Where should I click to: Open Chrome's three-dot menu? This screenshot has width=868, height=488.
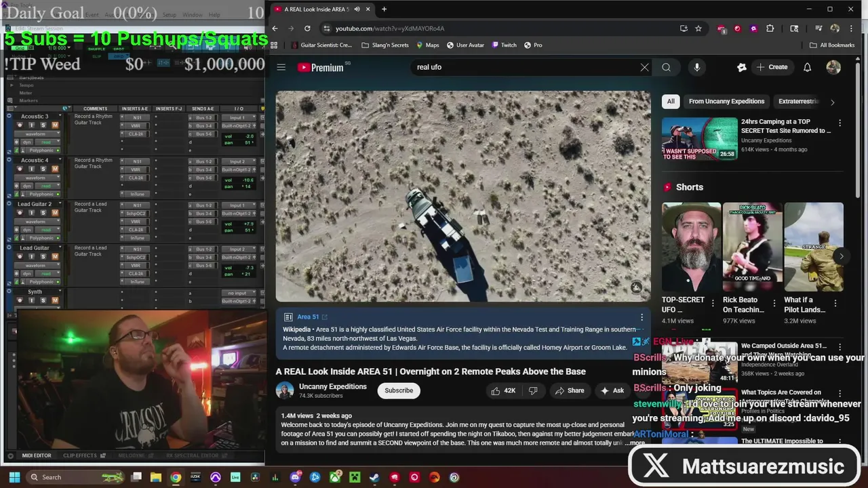point(851,28)
